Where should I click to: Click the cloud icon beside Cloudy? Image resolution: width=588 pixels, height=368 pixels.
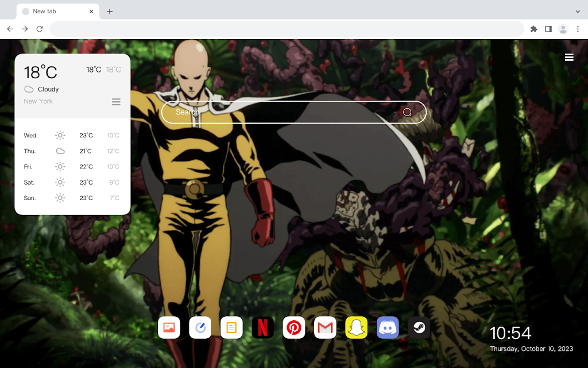(x=29, y=89)
